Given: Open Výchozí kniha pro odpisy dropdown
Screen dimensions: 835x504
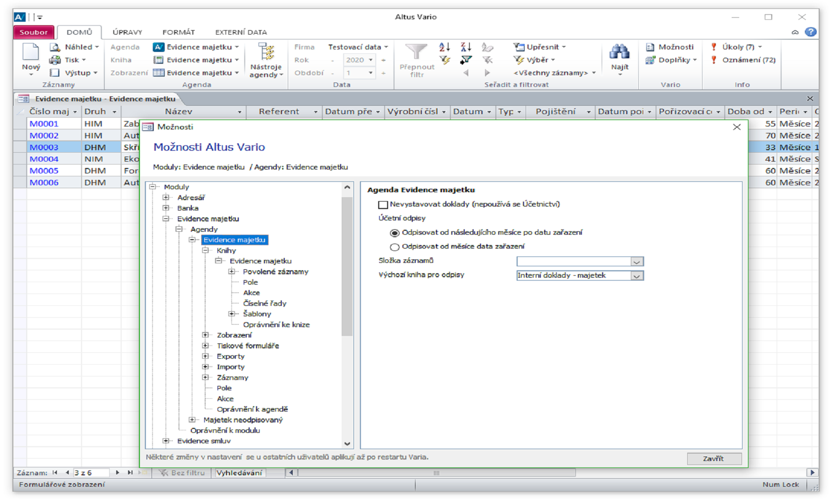Looking at the screenshot, I should (x=637, y=276).
